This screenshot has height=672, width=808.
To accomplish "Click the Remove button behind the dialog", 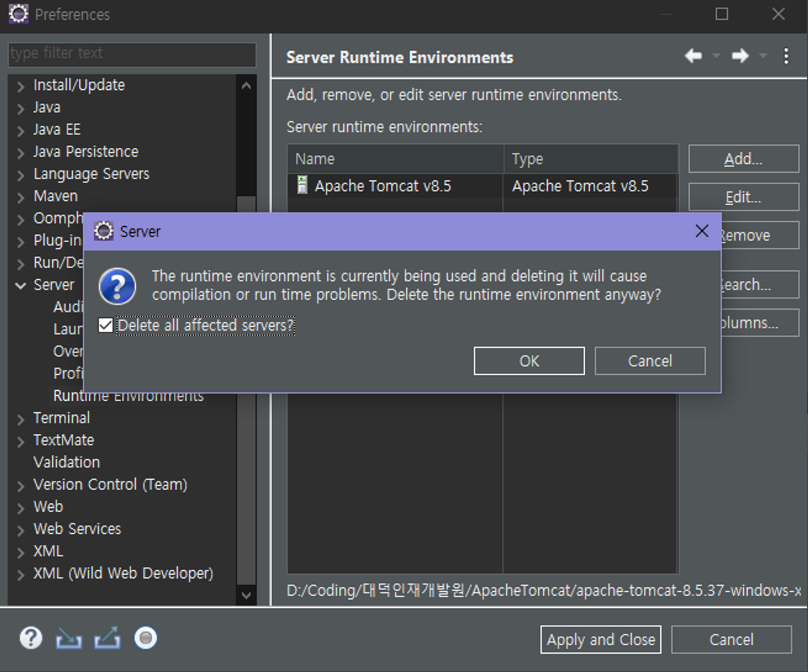I will pyautogui.click(x=760, y=235).
